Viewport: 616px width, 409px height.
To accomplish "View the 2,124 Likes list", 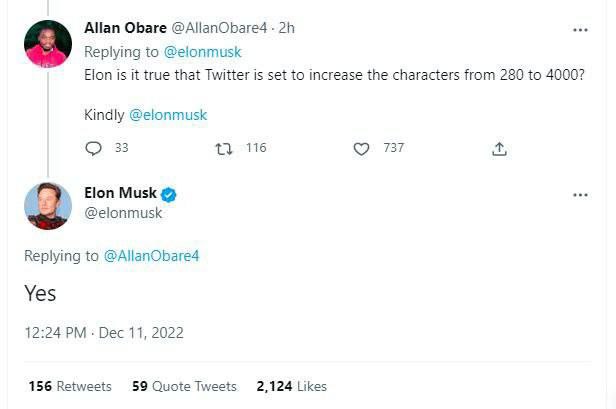I will tap(292, 386).
